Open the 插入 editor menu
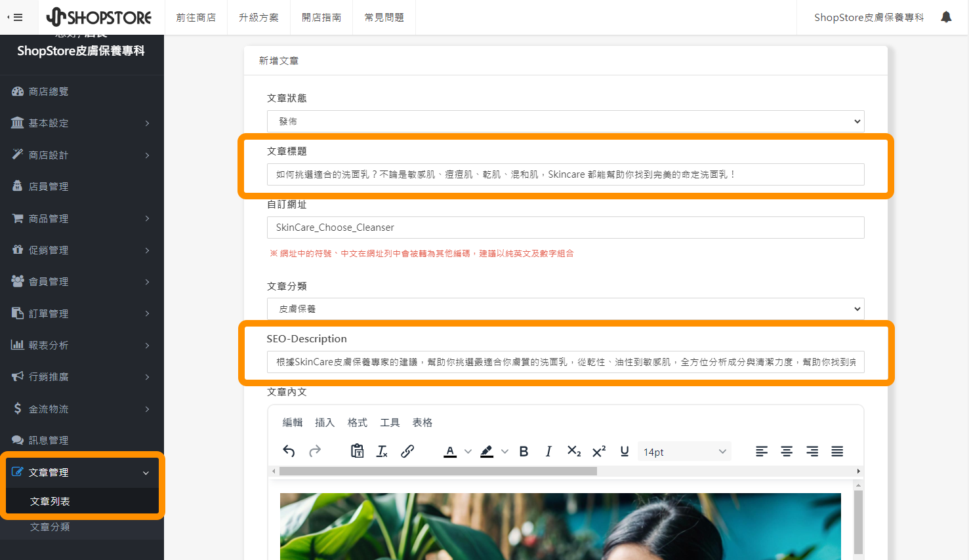Image resolution: width=969 pixels, height=560 pixels. pos(325,422)
